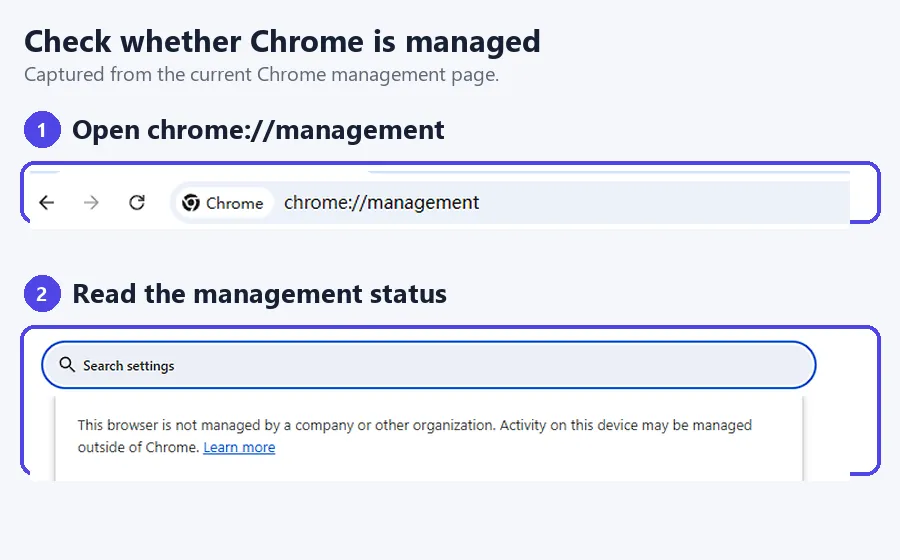
Task: Click the browser forward arrow
Action: pyautogui.click(x=91, y=203)
